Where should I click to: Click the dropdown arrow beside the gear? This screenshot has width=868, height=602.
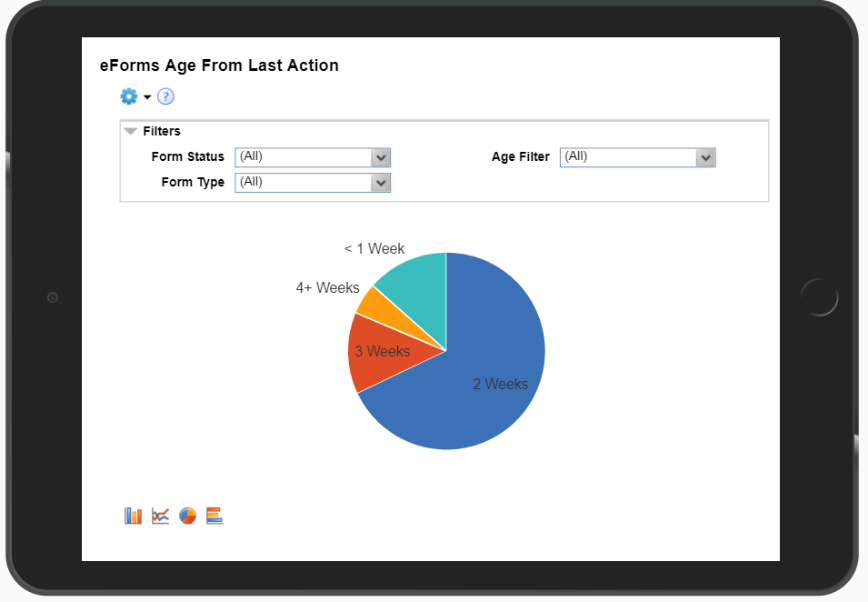point(147,97)
